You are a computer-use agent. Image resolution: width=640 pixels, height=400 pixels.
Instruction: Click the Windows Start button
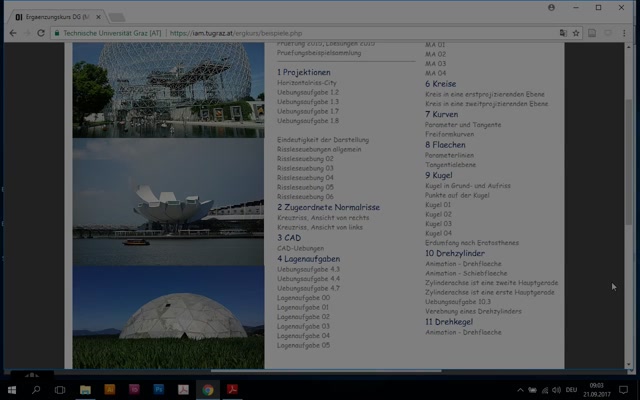11,389
